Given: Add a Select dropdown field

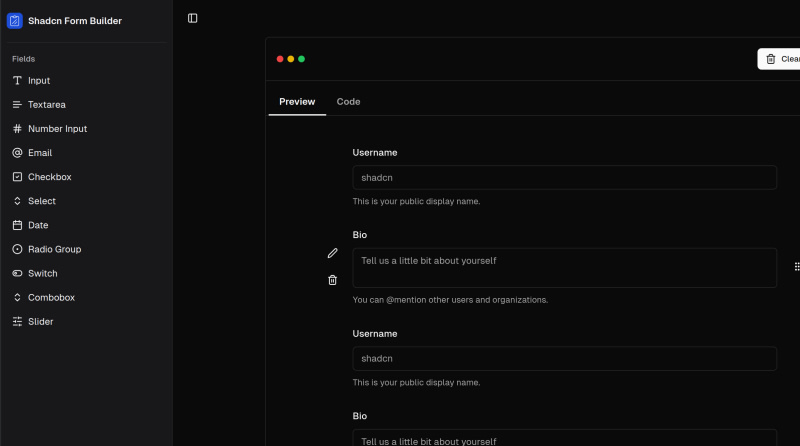Looking at the screenshot, I should point(41,201).
